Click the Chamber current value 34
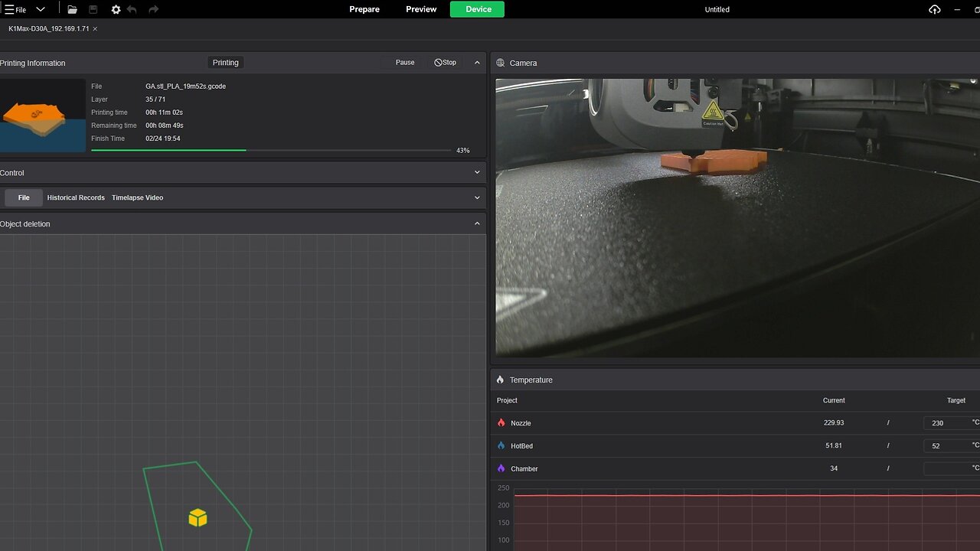The image size is (980, 551). (x=834, y=468)
